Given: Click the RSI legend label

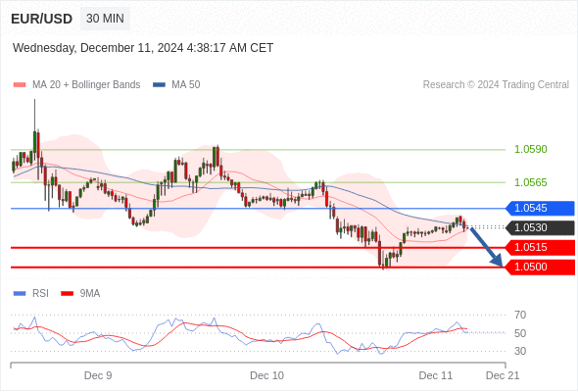Looking at the screenshot, I should tap(40, 294).
